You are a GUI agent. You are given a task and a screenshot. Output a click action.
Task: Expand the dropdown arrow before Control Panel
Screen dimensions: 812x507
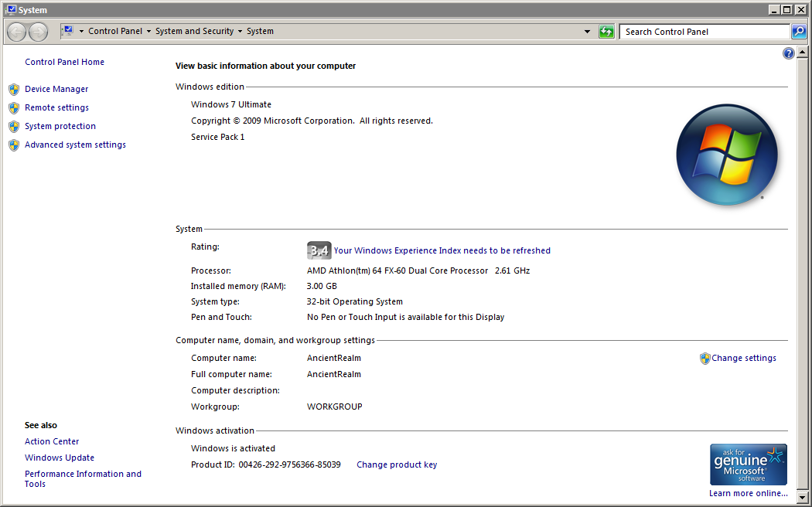81,32
